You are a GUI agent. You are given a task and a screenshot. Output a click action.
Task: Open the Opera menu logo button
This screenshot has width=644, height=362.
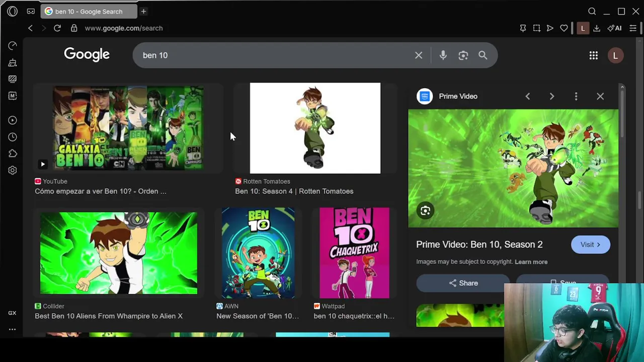(13, 11)
